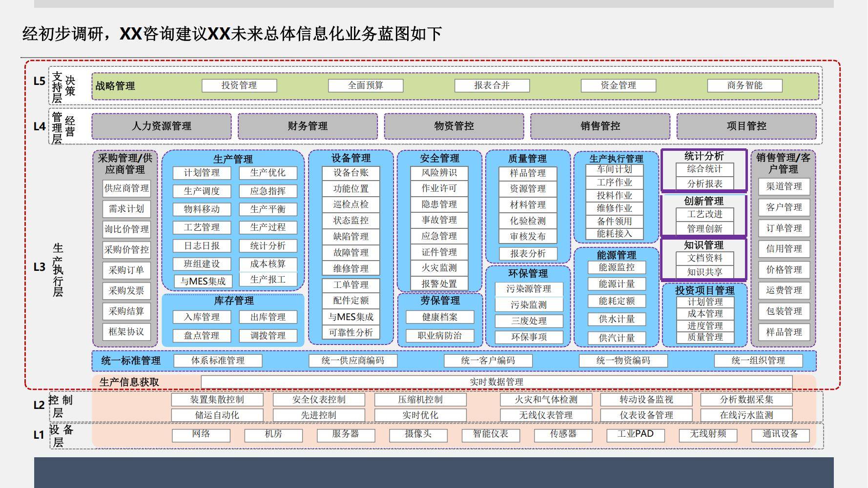
Task: Select 与MES集成 under 生产管理
Action: click(x=203, y=282)
